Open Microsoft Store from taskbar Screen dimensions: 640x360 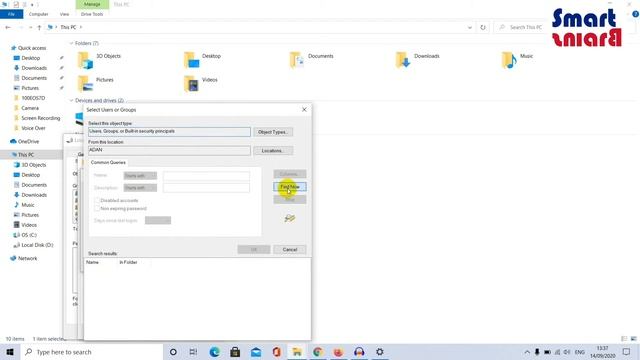(x=235, y=352)
